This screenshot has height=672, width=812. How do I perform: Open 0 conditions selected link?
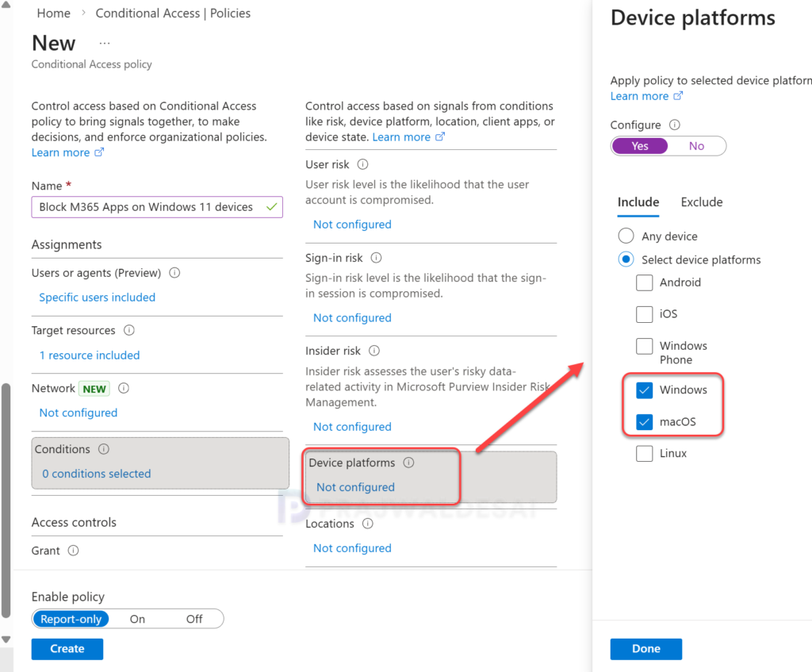(96, 474)
